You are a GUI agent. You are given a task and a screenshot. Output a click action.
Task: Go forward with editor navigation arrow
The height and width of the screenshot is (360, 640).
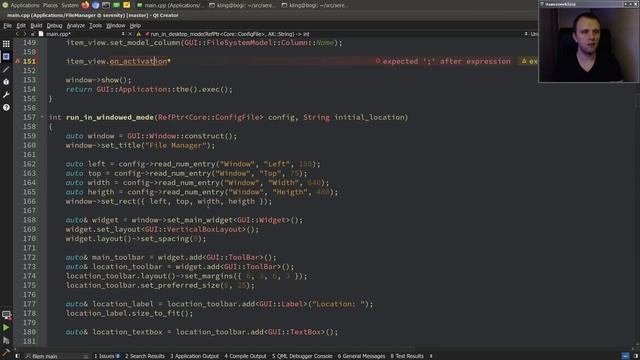click(x=24, y=34)
